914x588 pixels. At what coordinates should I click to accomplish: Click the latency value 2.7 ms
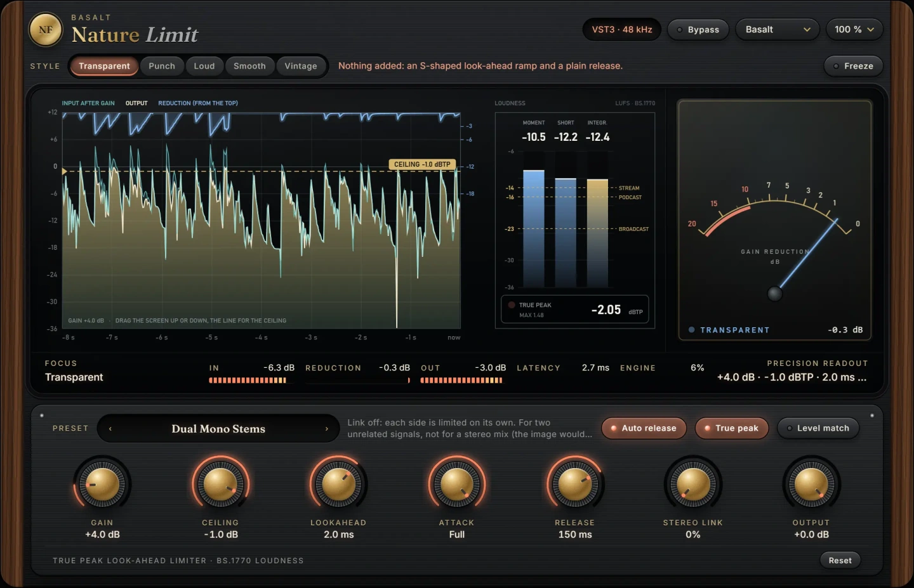(595, 368)
